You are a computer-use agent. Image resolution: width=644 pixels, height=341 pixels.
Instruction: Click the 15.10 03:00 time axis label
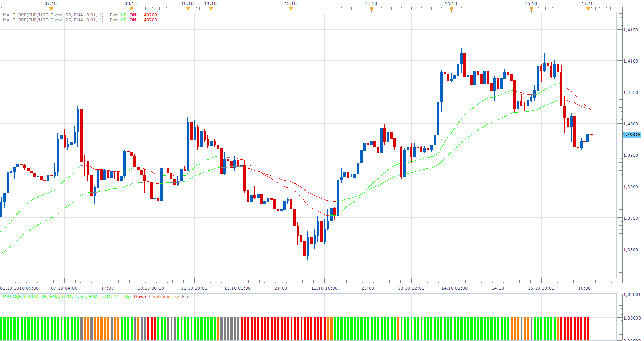click(x=541, y=288)
